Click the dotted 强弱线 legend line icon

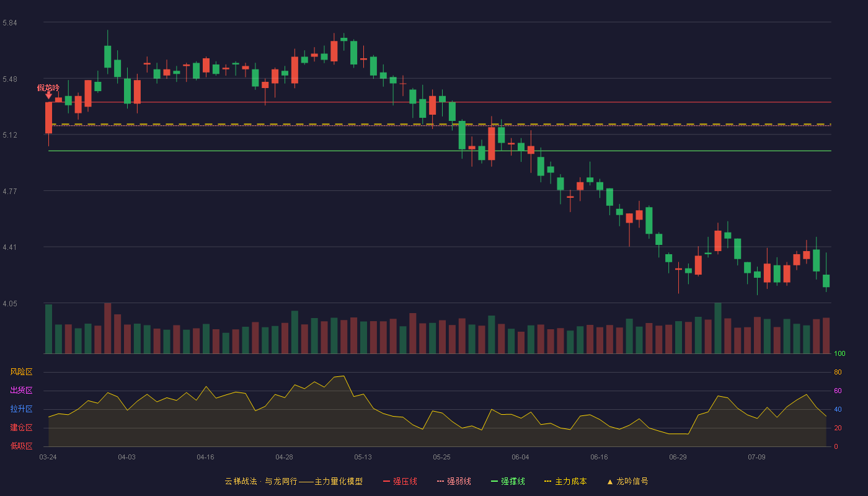click(x=440, y=481)
